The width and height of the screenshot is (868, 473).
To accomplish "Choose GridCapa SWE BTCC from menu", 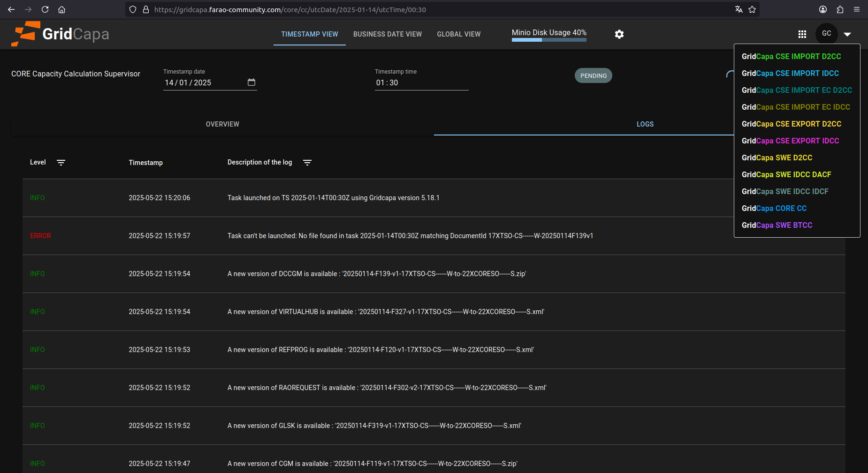I will [x=777, y=225].
